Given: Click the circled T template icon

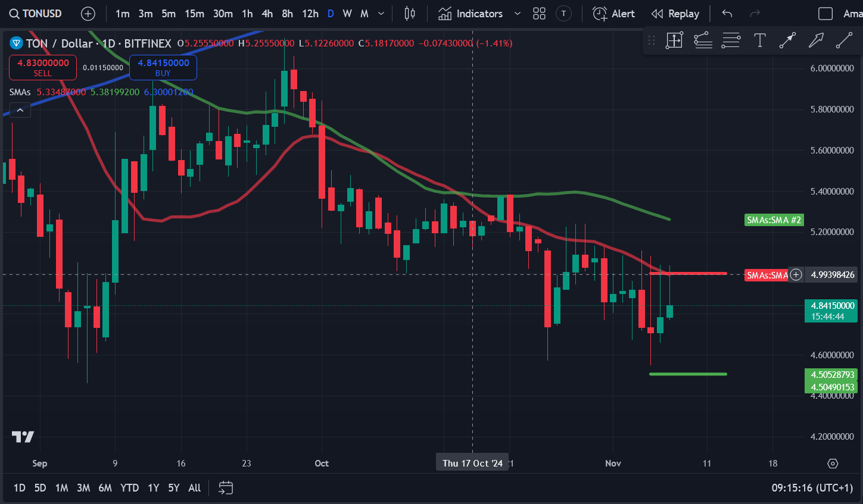Looking at the screenshot, I should pyautogui.click(x=563, y=14).
